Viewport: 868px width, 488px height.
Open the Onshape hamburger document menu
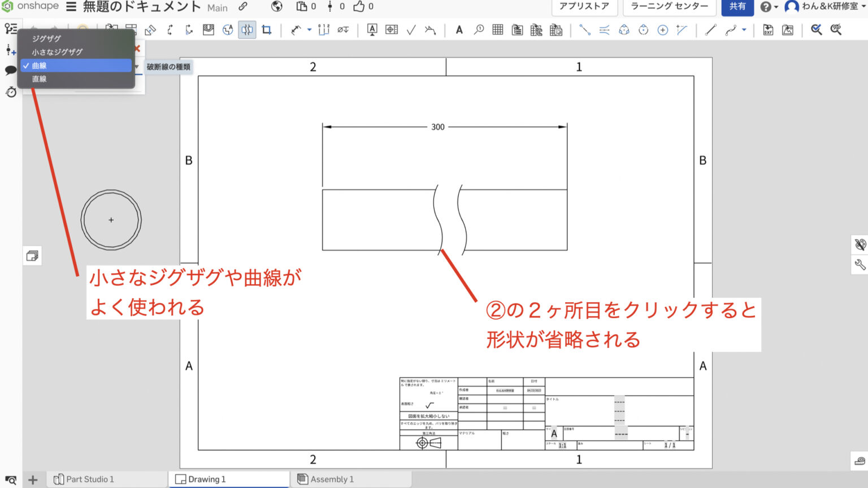(x=71, y=7)
